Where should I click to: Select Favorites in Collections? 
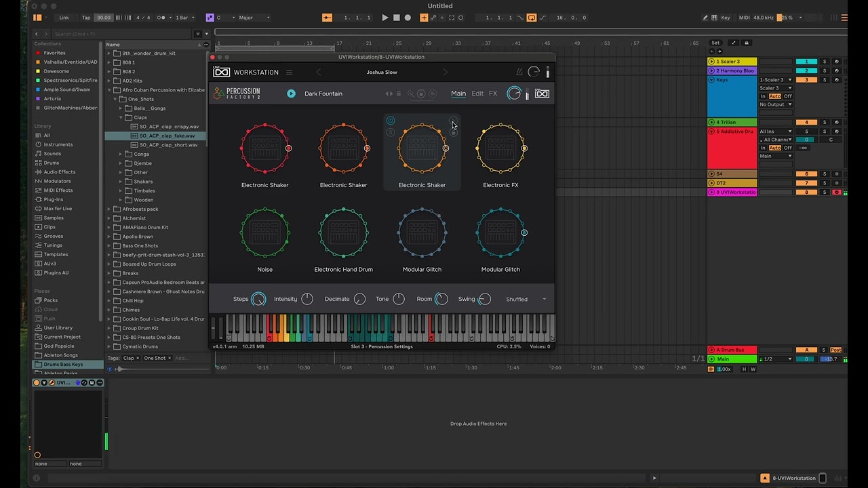tap(54, 53)
